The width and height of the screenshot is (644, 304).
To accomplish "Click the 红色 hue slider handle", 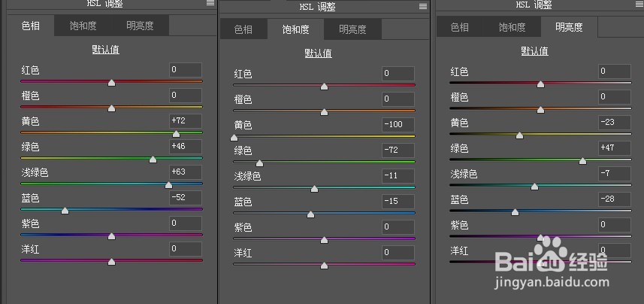I will pos(111,83).
